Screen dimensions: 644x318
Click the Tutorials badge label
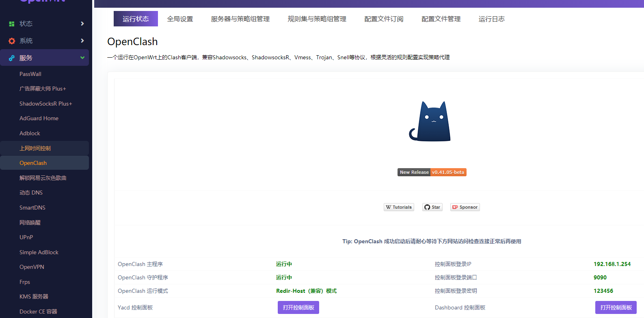[402, 207]
